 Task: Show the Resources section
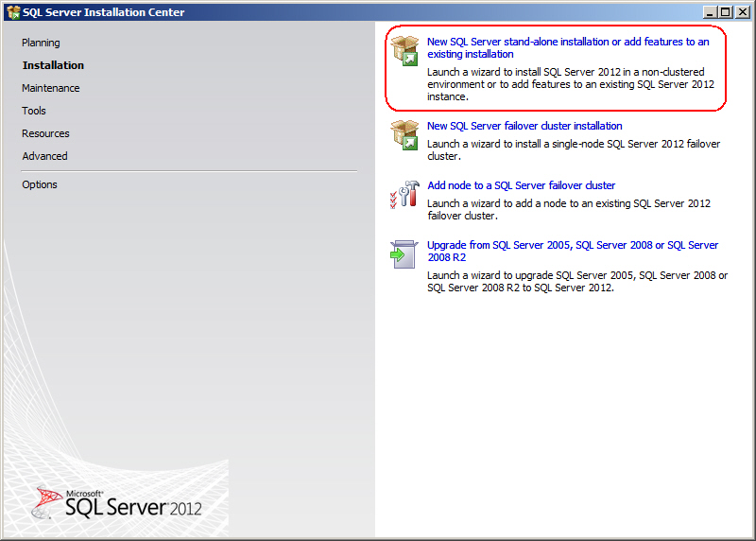click(x=45, y=133)
